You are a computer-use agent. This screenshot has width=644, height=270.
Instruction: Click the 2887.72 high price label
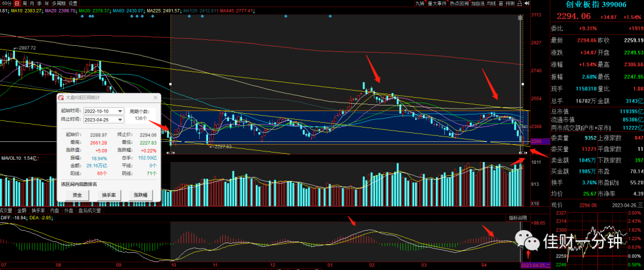click(x=27, y=48)
